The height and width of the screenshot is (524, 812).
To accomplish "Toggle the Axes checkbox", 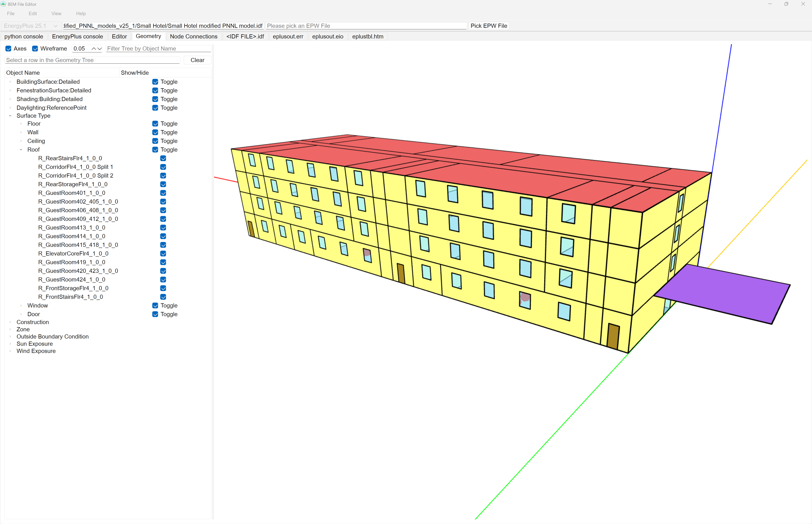I will tap(8, 49).
